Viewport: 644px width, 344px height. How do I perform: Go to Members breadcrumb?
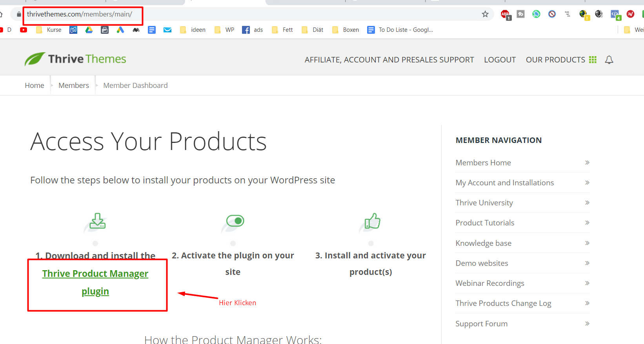(74, 86)
